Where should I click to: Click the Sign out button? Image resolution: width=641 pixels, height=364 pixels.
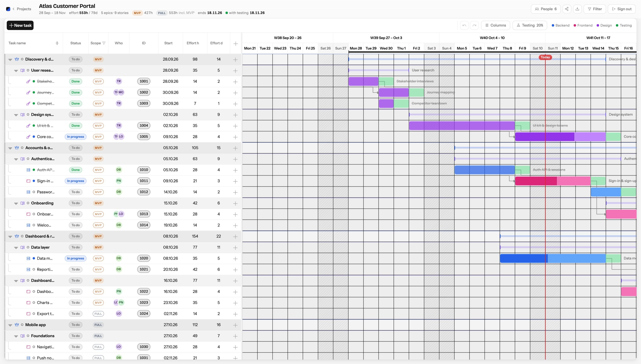[x=622, y=9]
